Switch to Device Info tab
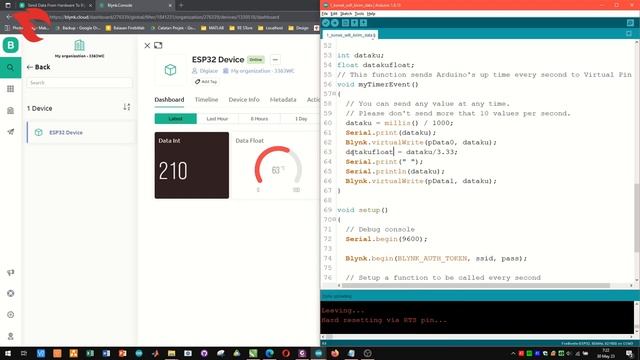Screen dimensions: 640x360 244,100
